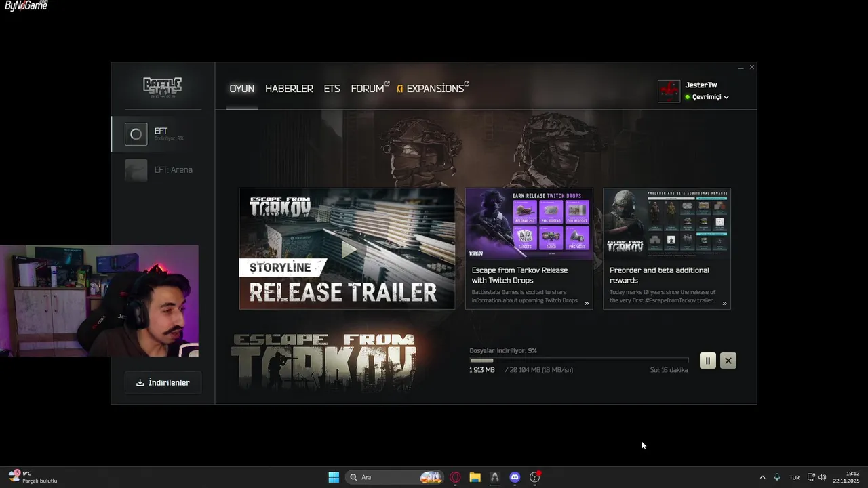Click the arrow on the Twitch Drops card

point(587,303)
